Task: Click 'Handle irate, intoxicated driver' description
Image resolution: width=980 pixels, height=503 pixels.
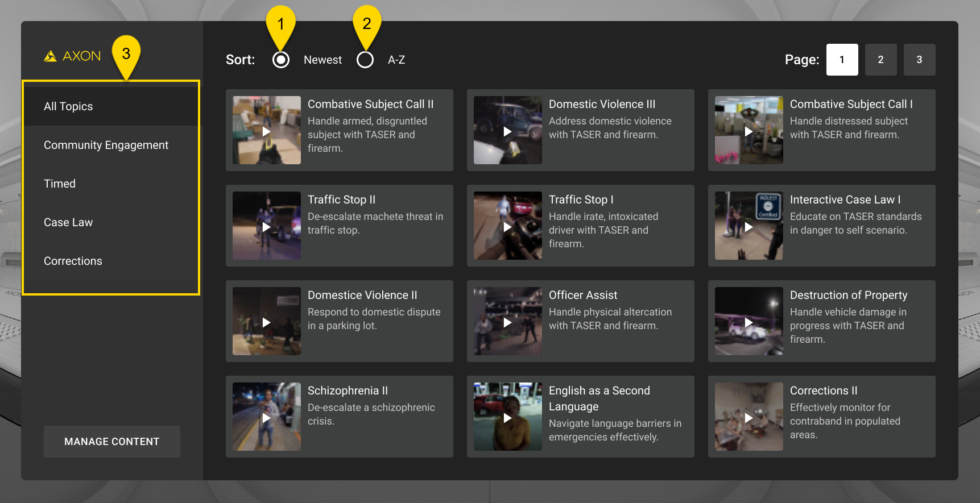Action: coord(603,230)
